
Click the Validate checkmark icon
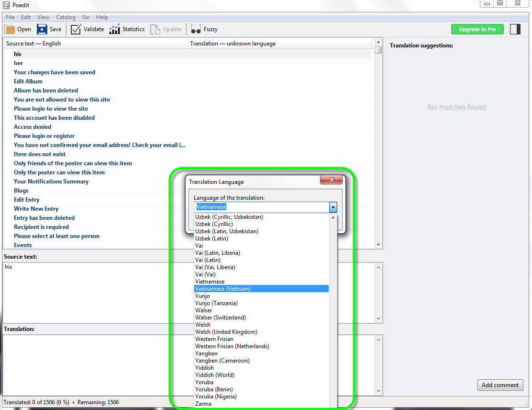(x=76, y=29)
